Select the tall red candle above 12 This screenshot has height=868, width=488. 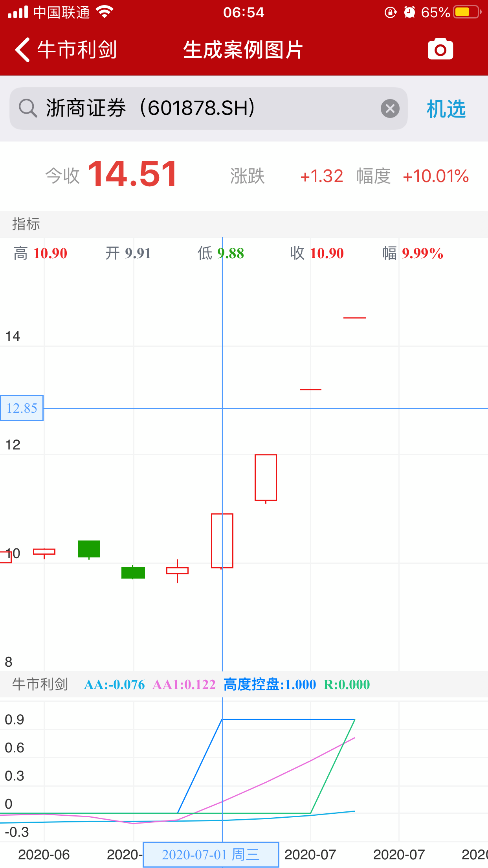(x=266, y=477)
